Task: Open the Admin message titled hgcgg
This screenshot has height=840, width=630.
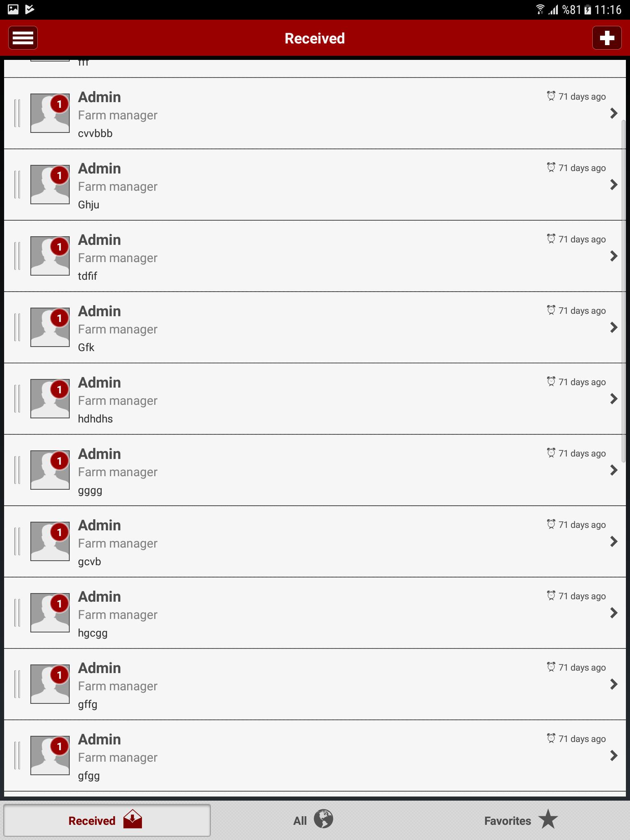Action: pos(315,613)
